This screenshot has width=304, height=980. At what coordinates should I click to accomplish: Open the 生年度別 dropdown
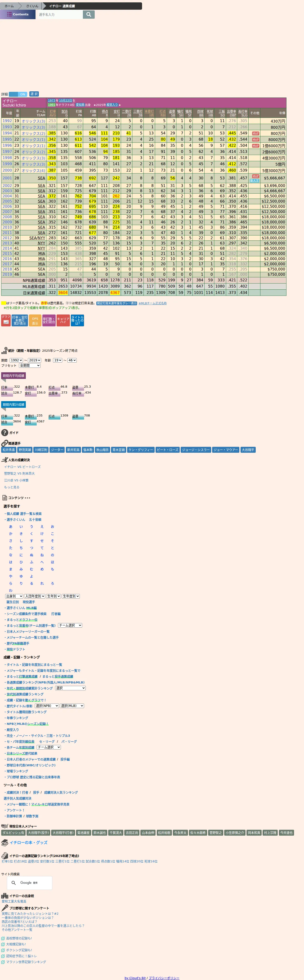[71, 596]
